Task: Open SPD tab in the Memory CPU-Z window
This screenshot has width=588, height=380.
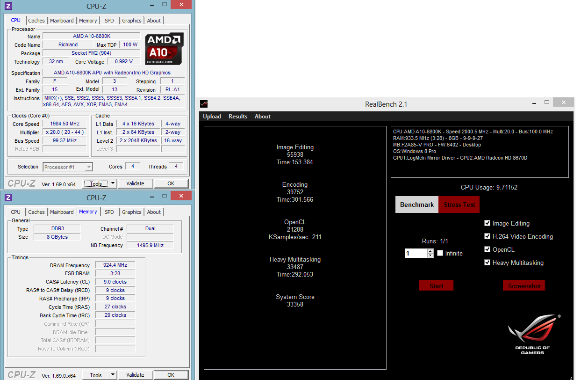Action: [x=109, y=212]
